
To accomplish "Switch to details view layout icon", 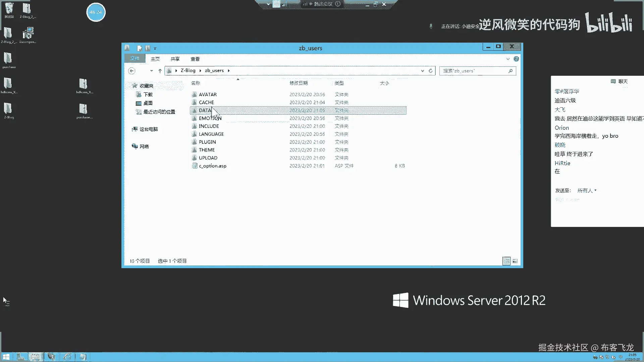I will click(x=506, y=261).
